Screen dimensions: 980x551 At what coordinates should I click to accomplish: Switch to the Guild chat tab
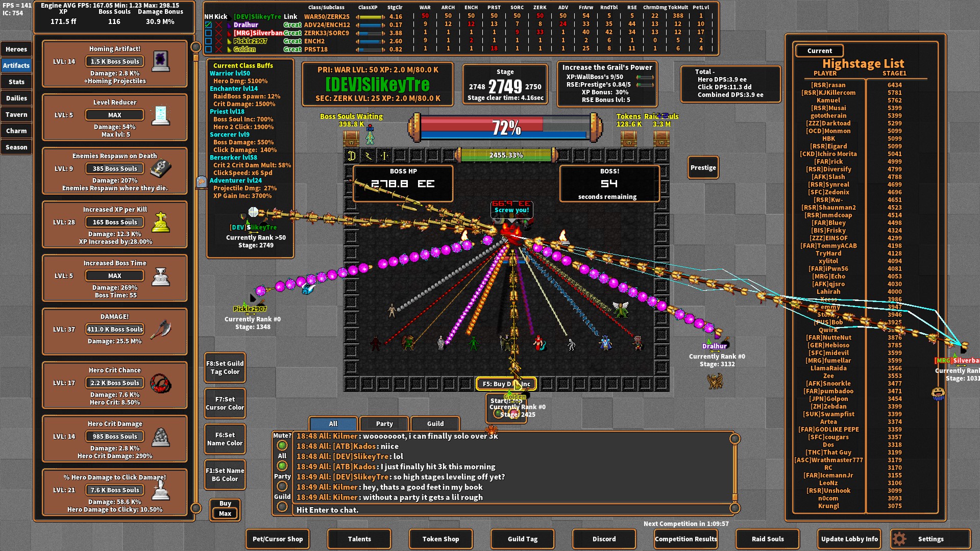pos(435,423)
